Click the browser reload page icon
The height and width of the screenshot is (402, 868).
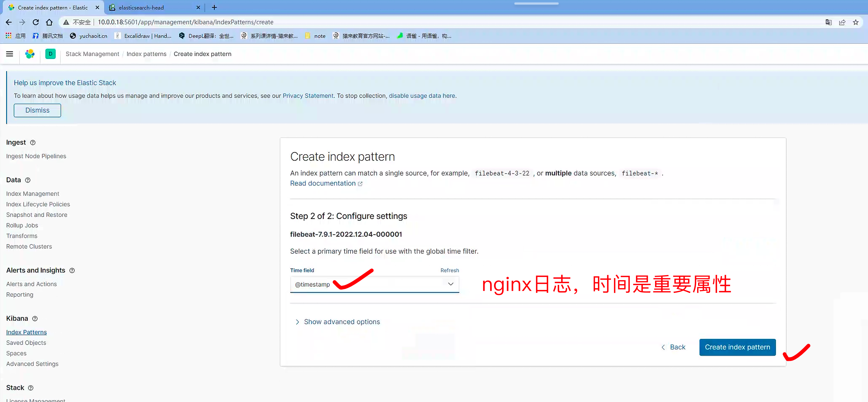click(x=36, y=22)
